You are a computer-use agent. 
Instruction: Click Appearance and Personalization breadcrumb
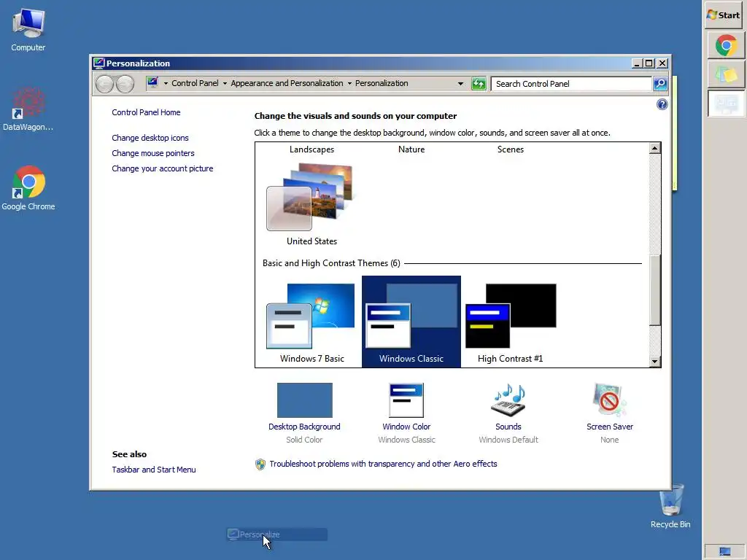pyautogui.click(x=287, y=83)
